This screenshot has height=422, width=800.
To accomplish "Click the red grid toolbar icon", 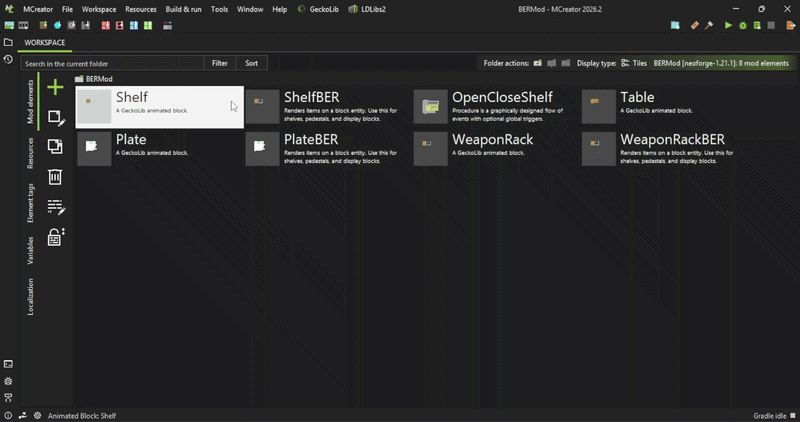I will click(106, 26).
